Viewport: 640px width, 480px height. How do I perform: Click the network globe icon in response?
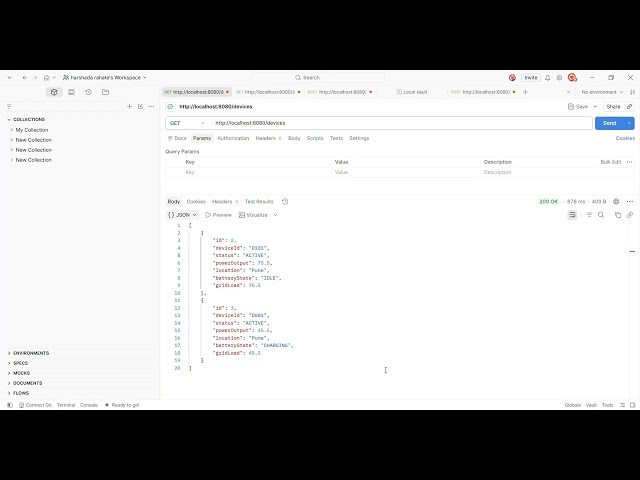tap(616, 202)
